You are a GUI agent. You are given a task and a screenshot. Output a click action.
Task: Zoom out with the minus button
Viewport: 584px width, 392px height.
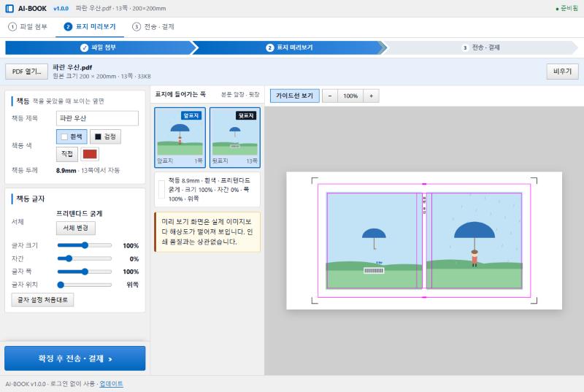[x=330, y=96]
